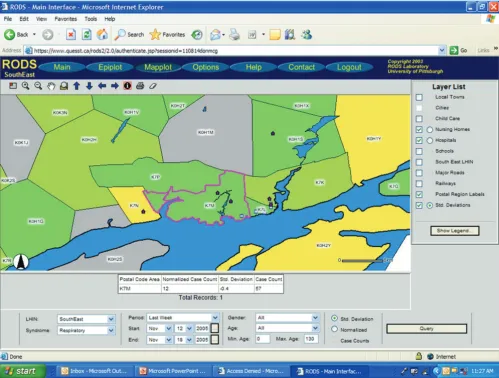Viewport: 499px width, 378px height.
Task: Select the identify info tool icon
Action: pyautogui.click(x=127, y=86)
